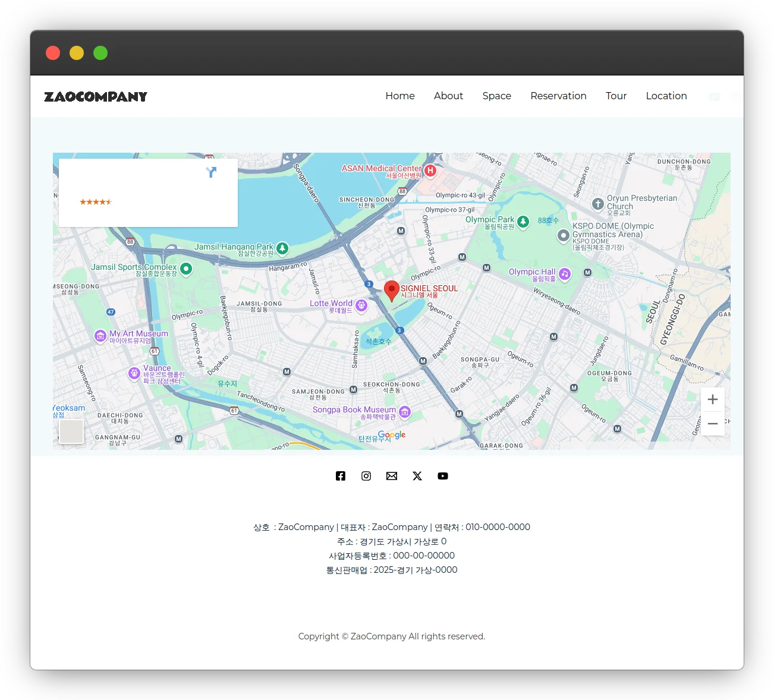Image resolution: width=774 pixels, height=700 pixels.
Task: Open the About menu item
Action: pos(448,96)
